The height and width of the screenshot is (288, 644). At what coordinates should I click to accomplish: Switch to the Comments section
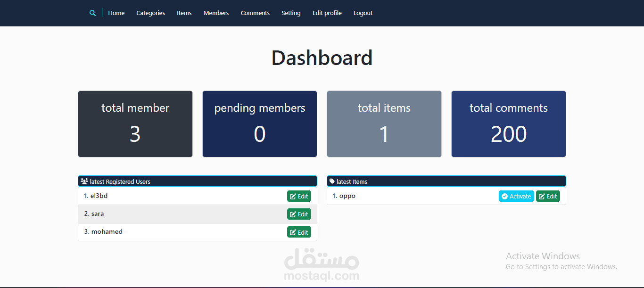pyautogui.click(x=255, y=13)
